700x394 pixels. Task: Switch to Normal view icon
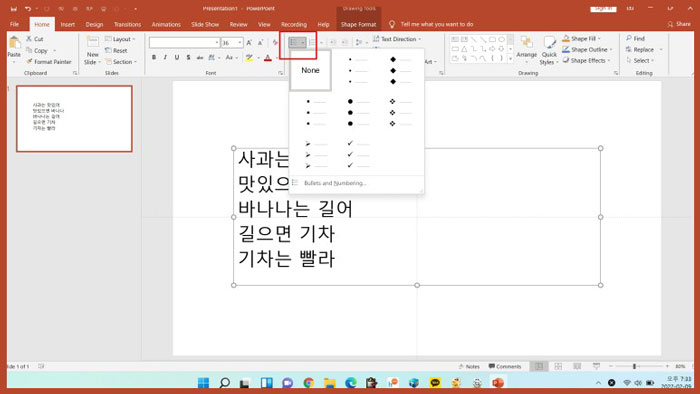pos(539,366)
